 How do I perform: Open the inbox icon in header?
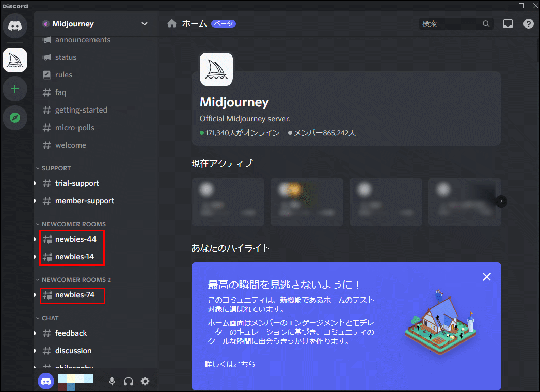pyautogui.click(x=508, y=24)
